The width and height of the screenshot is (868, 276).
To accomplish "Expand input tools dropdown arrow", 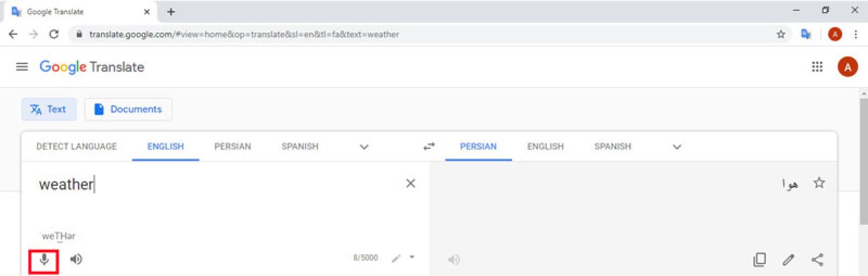I will pyautogui.click(x=412, y=257).
